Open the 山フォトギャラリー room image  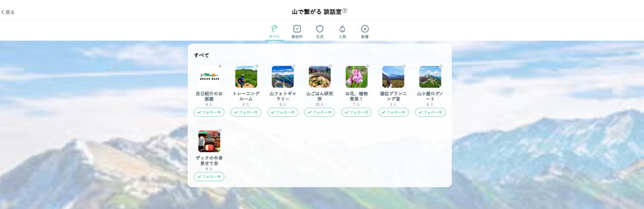pos(283,77)
